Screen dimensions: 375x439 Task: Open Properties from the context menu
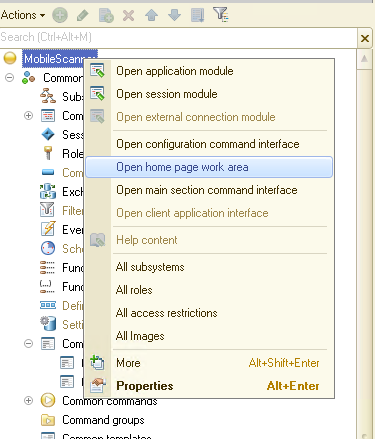pos(209,386)
